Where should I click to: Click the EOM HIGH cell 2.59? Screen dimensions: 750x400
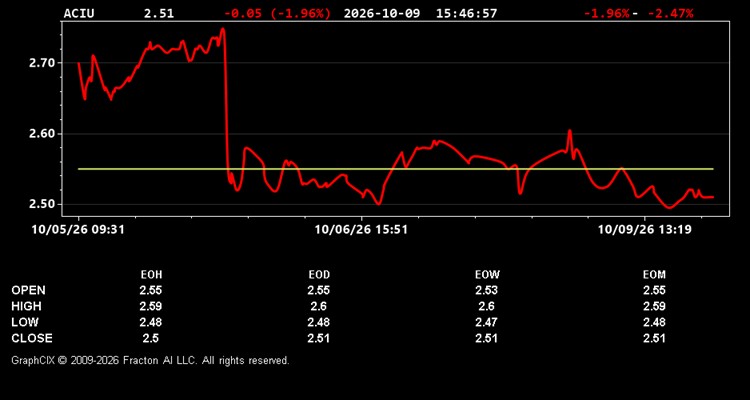click(654, 306)
